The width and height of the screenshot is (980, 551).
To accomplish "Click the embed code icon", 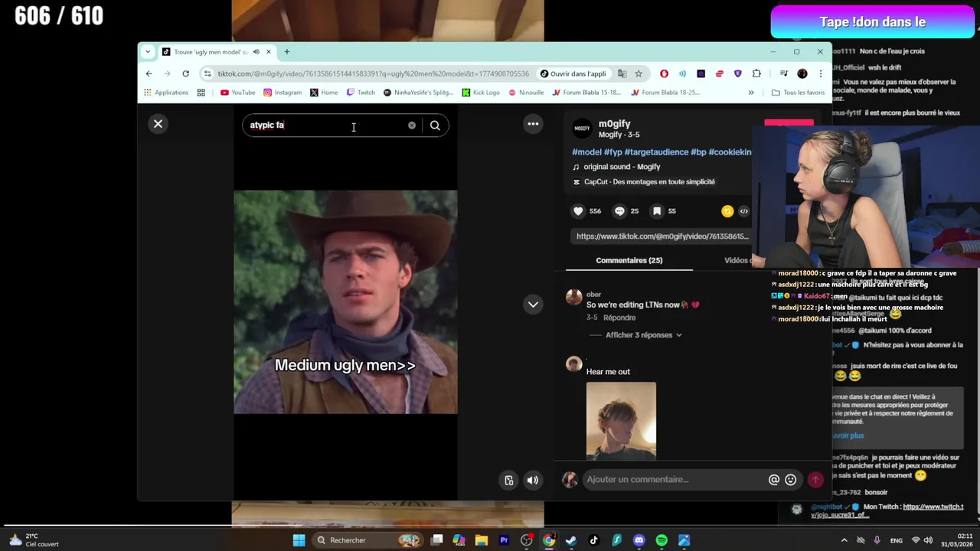I will pyautogui.click(x=743, y=211).
